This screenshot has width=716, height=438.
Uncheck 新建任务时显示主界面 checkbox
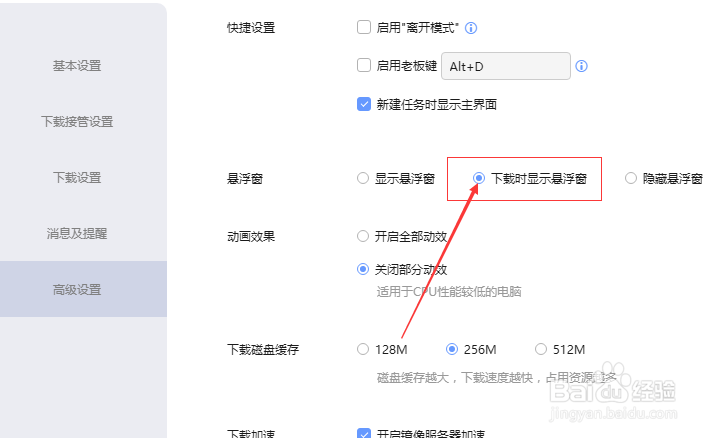coord(364,104)
